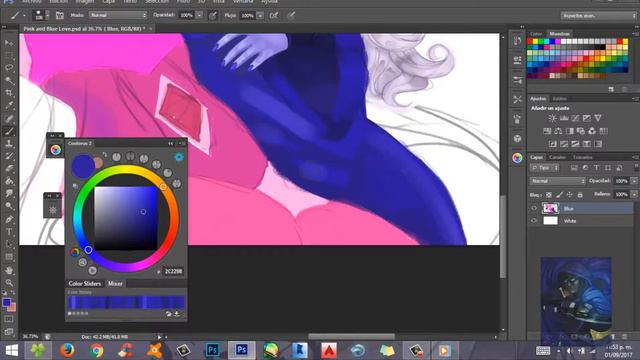Screen dimensions: 640x360
Task: Select the Move tool in the toolbar
Action: [9, 43]
